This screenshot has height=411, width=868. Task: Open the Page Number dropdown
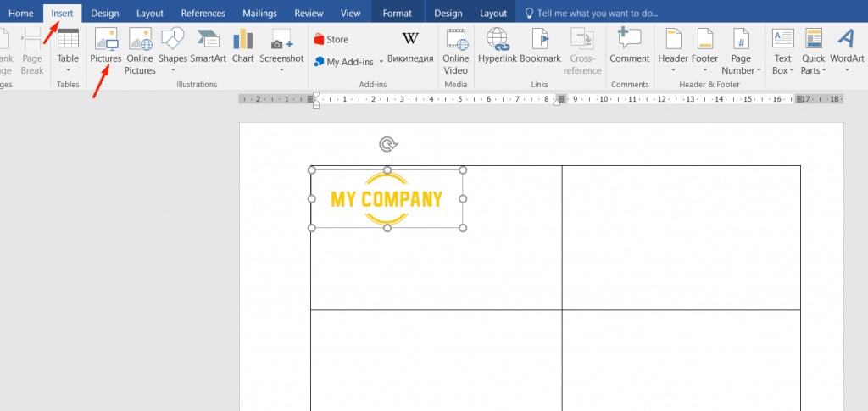[741, 52]
